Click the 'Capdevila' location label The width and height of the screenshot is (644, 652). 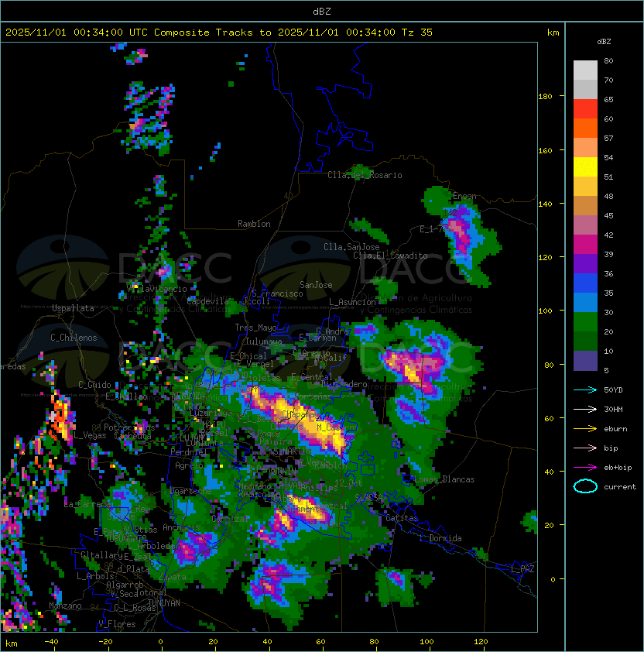pyautogui.click(x=208, y=301)
